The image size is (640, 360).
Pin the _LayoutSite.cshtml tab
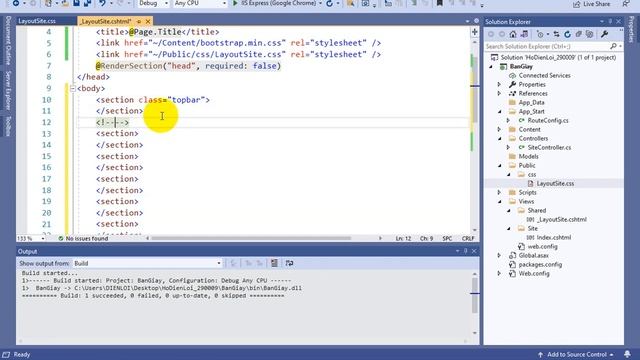coord(139,21)
